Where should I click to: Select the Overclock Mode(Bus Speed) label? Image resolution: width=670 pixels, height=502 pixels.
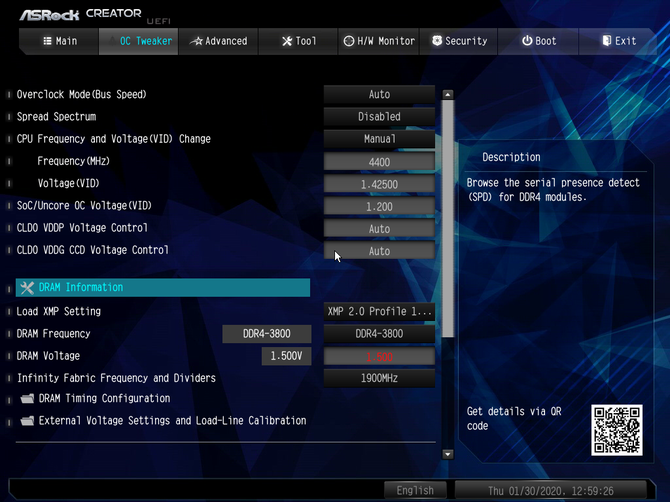point(81,94)
